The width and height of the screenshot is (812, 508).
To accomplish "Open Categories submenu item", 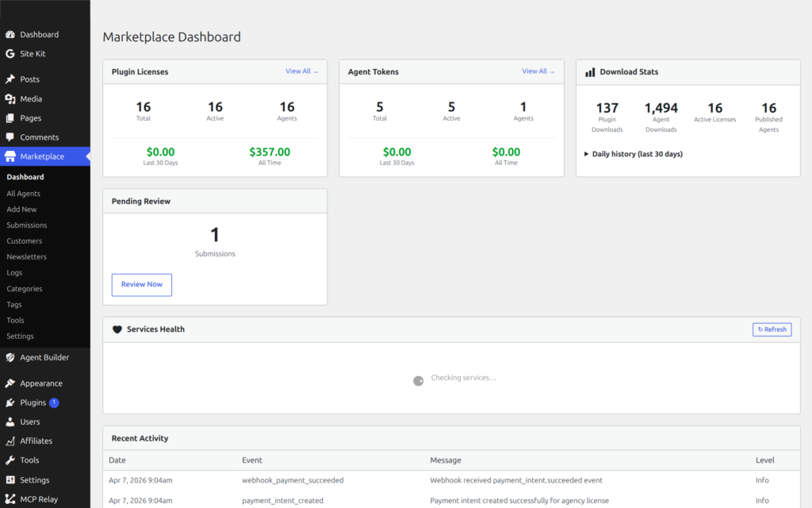I will (x=25, y=289).
